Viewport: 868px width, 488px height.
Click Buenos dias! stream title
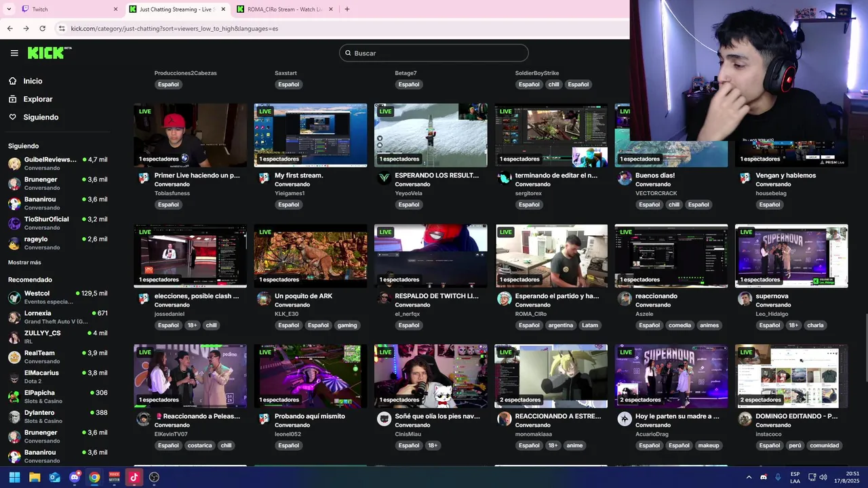pos(655,175)
